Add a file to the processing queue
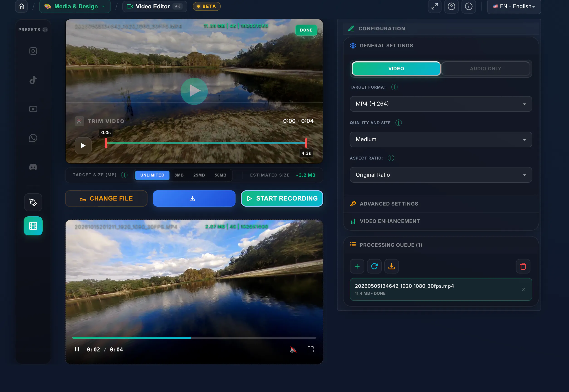This screenshot has height=392, width=569. pyautogui.click(x=357, y=266)
